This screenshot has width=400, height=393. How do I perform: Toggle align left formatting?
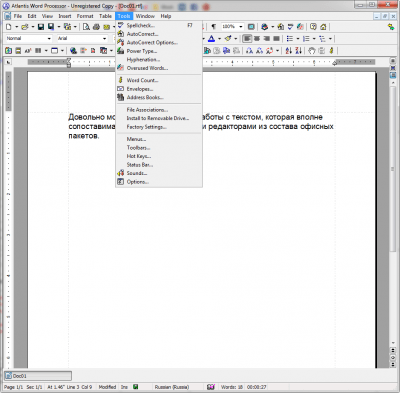247,39
